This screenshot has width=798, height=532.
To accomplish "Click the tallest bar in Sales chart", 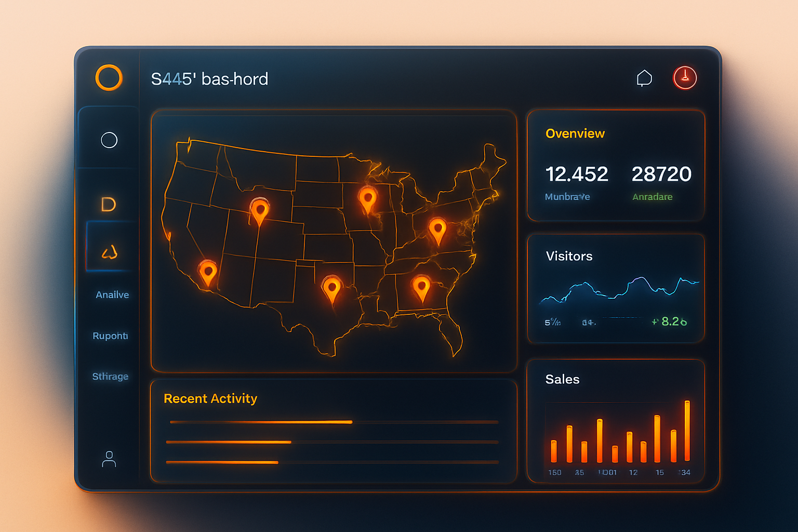I will point(687,431).
